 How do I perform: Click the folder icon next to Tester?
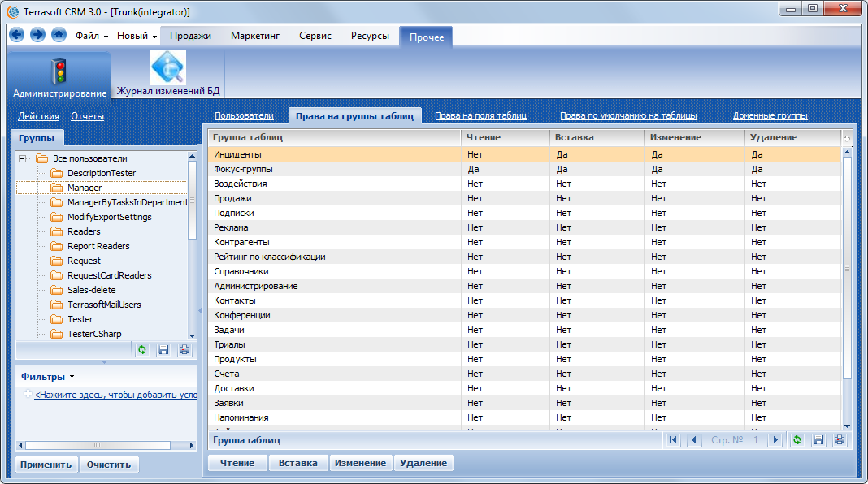pos(56,320)
